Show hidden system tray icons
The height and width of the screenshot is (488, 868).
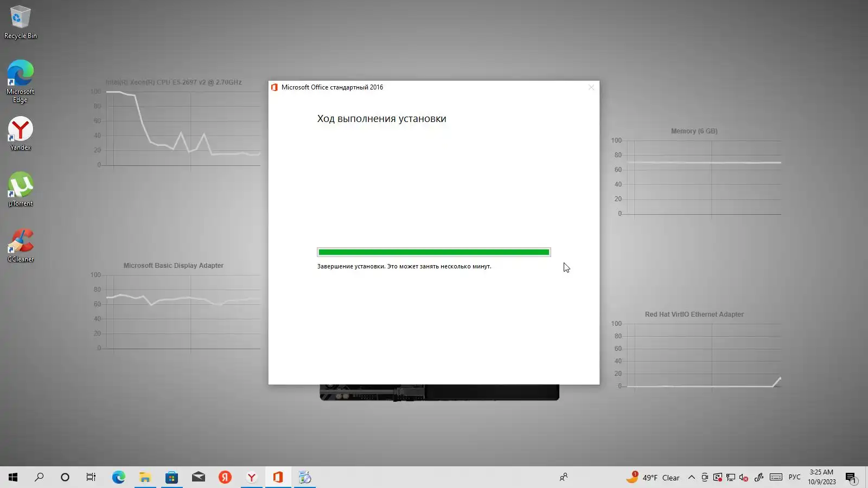click(691, 477)
